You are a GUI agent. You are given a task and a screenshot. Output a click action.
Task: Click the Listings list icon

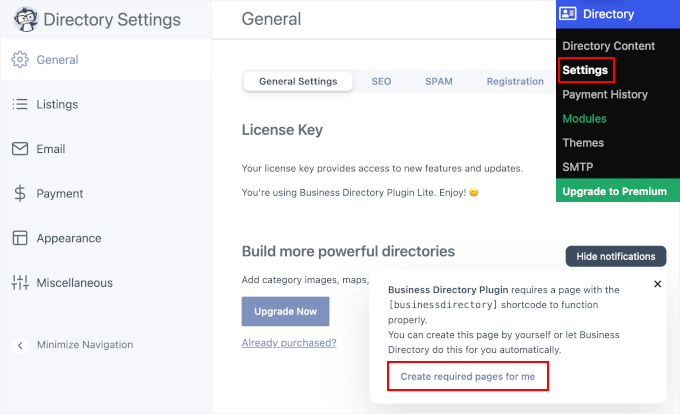pos(20,104)
